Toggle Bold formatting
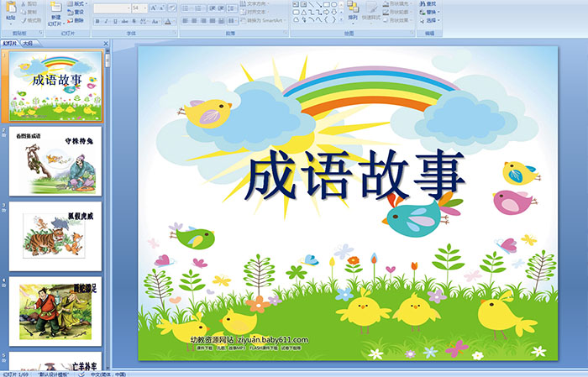Screen dimensions: 588x377 click(x=97, y=21)
